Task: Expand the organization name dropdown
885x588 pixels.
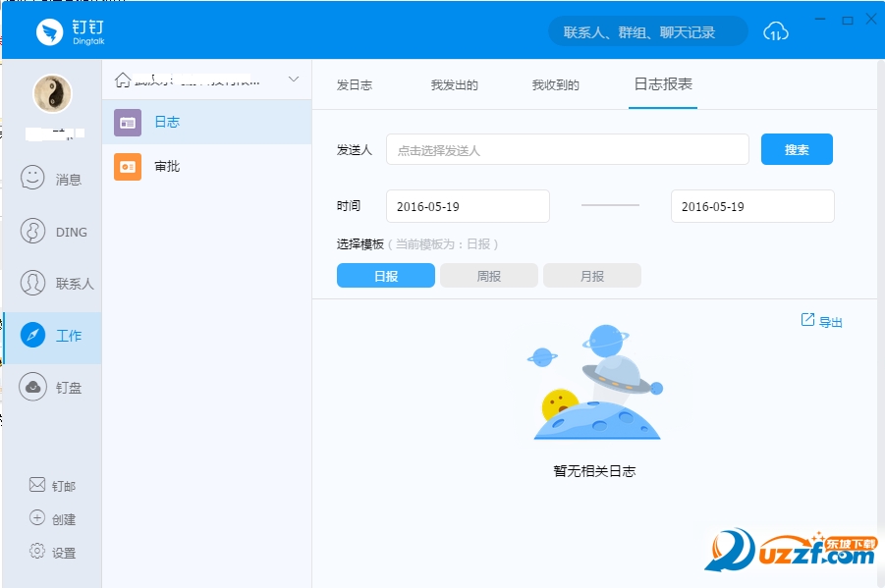Action: coord(293,80)
